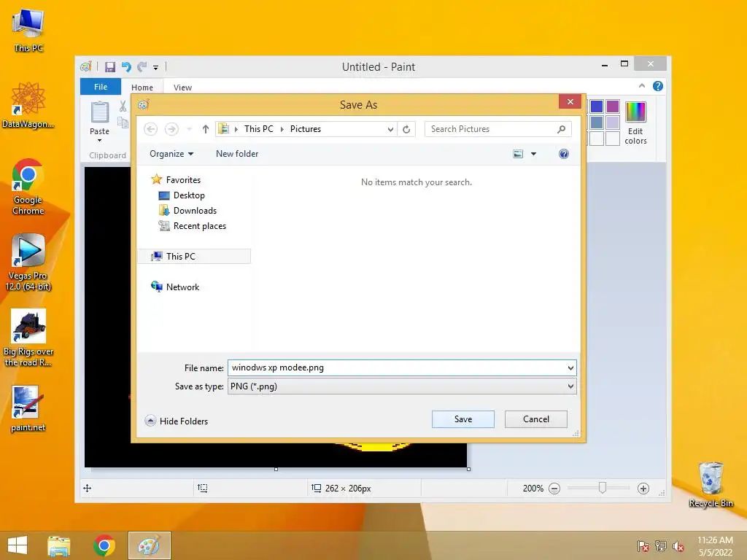747x560 pixels.
Task: Click zoom out minus button in Paint
Action: tap(554, 489)
